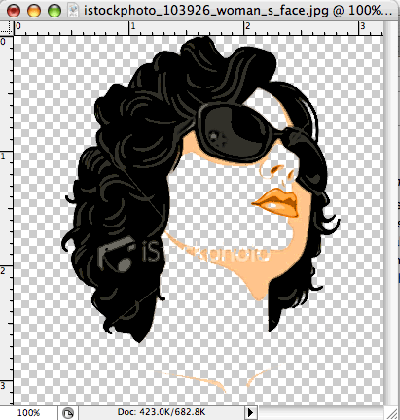Click the horizontal ruler at the 1 mark
Image resolution: width=400 pixels, height=420 pixels.
(x=132, y=27)
